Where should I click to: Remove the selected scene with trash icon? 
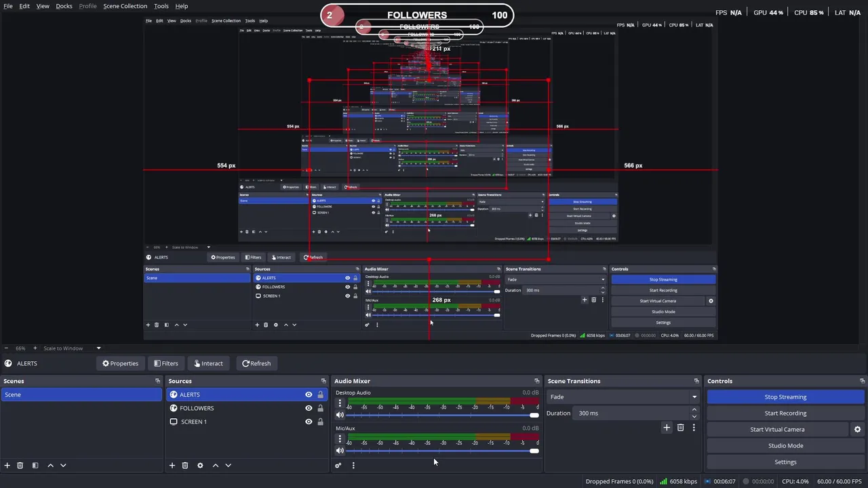[x=20, y=466]
